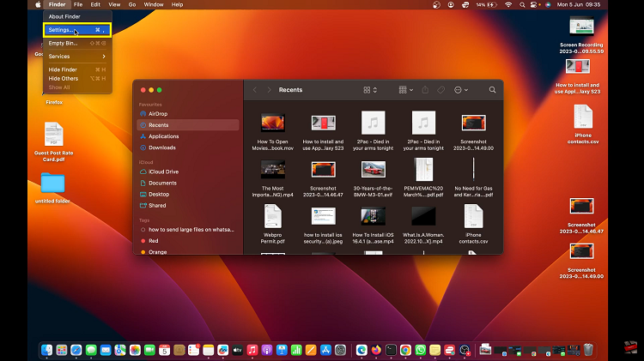This screenshot has width=644, height=361.
Task: Choose Hide Others from the menu
Action: point(77,78)
